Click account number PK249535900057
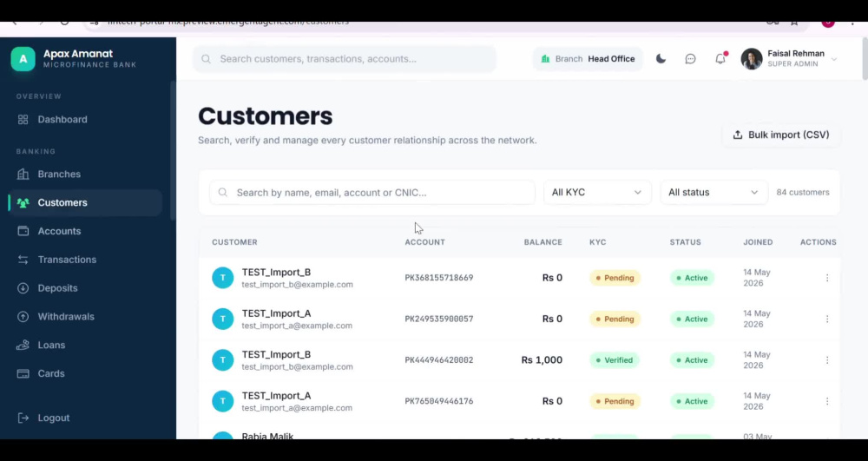This screenshot has height=461, width=868. pos(439,319)
